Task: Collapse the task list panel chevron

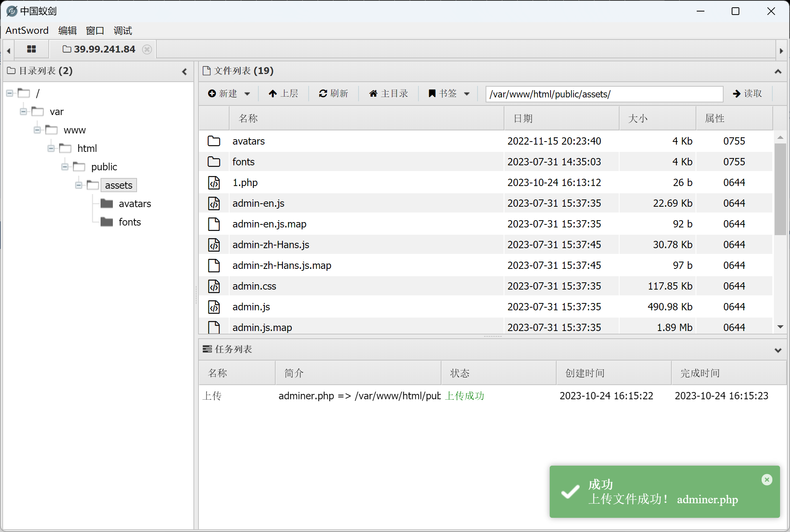Action: 778,350
